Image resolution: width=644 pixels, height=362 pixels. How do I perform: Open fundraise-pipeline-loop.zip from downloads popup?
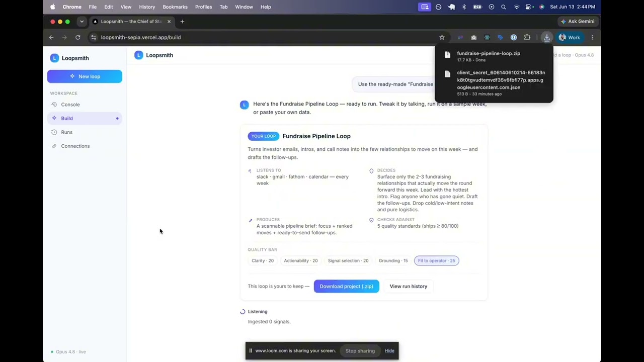tap(494, 56)
